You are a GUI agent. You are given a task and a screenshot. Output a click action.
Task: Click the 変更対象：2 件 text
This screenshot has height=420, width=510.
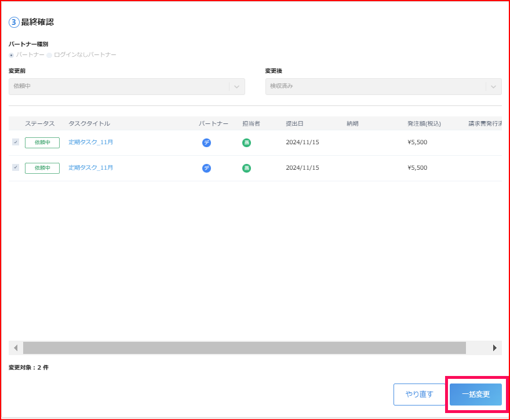28,368
